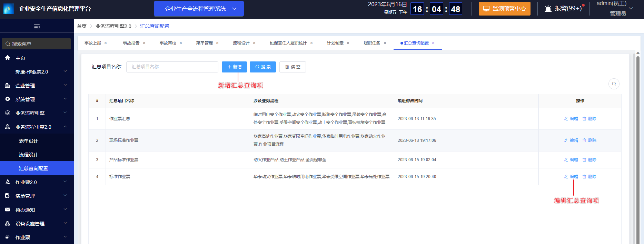Click 业务流程引擎2.0 in the breadcrumb
The image size is (644, 244).
point(113,26)
